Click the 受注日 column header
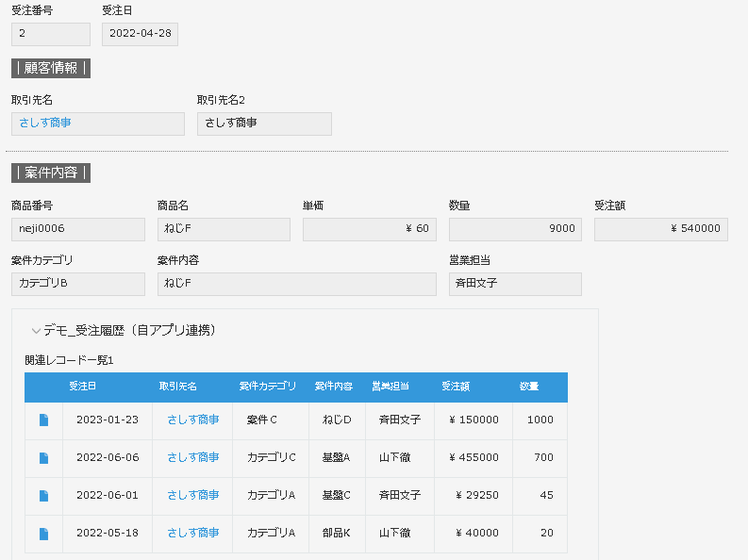Screen dimensions: 748x560 (82, 387)
